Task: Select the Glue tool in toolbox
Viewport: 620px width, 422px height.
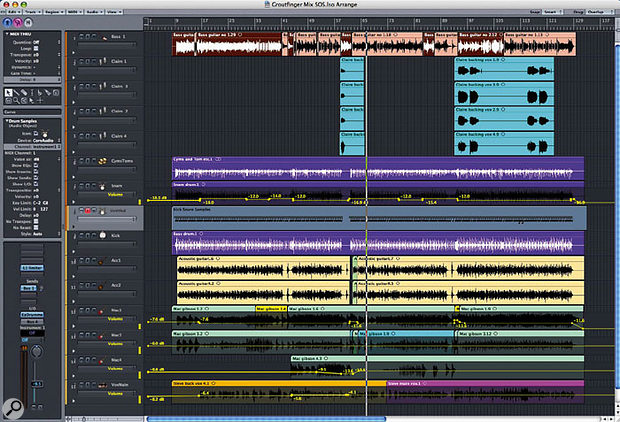Action: (x=48, y=93)
